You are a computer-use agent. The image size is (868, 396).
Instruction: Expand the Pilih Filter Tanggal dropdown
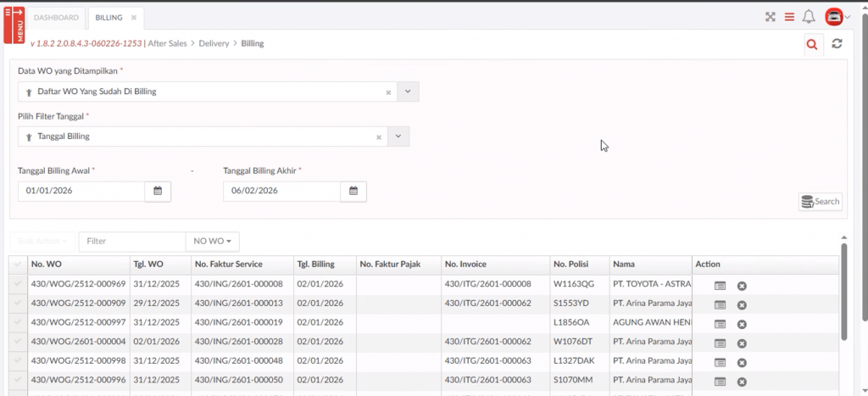coord(398,136)
